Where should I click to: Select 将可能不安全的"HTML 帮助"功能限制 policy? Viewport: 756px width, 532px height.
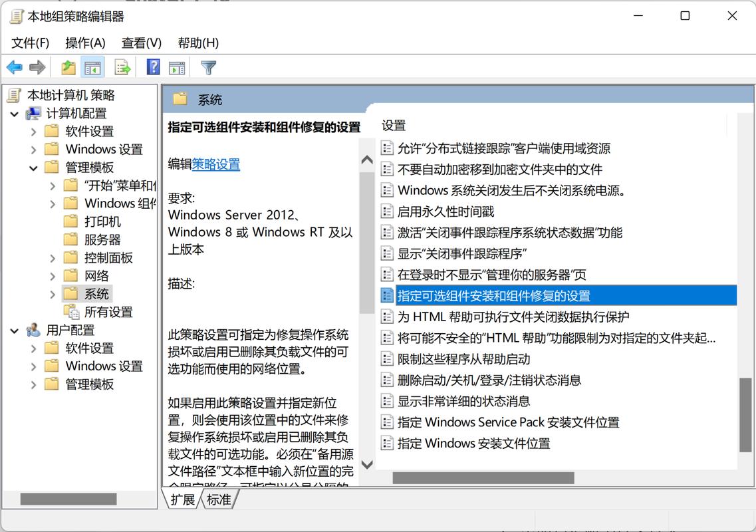pos(557,338)
